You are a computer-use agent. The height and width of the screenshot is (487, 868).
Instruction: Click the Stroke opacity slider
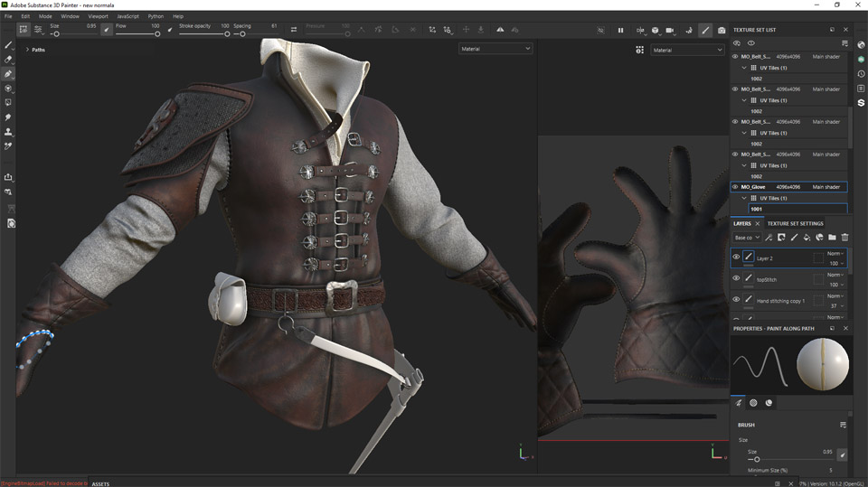click(x=204, y=33)
